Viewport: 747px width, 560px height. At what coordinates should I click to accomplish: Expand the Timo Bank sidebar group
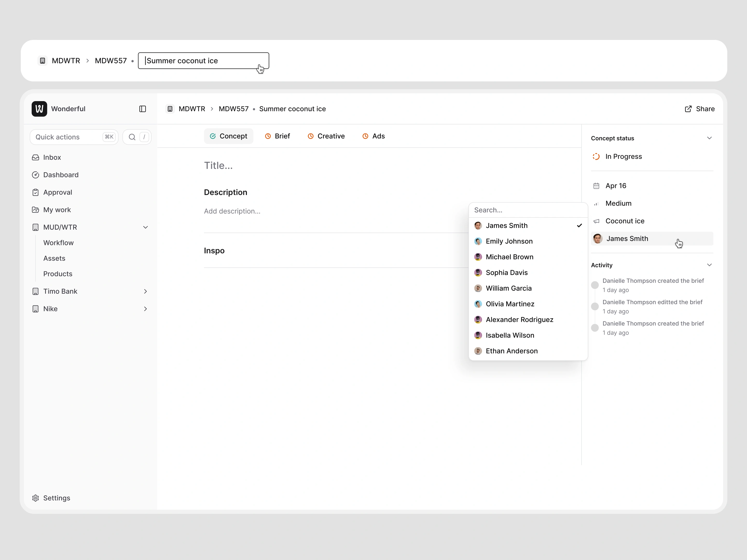146,291
